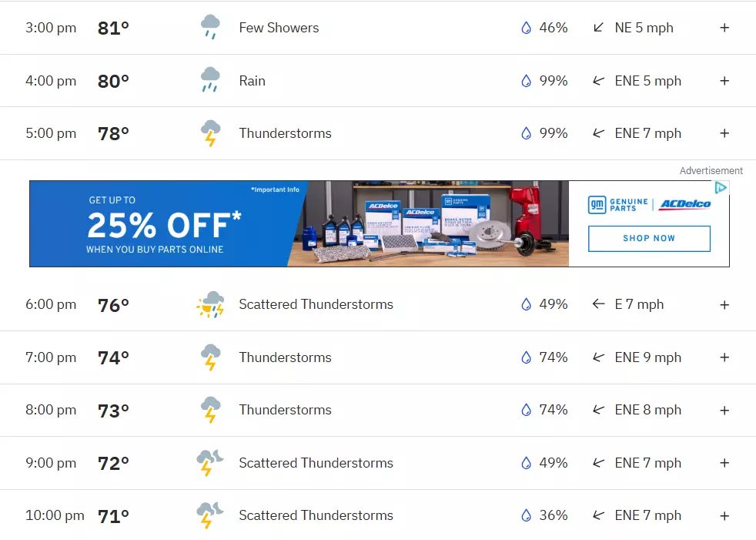Click the 8:00 pm Thunderstorms row text
Screen dimensions: 756x540
pyautogui.click(x=285, y=410)
